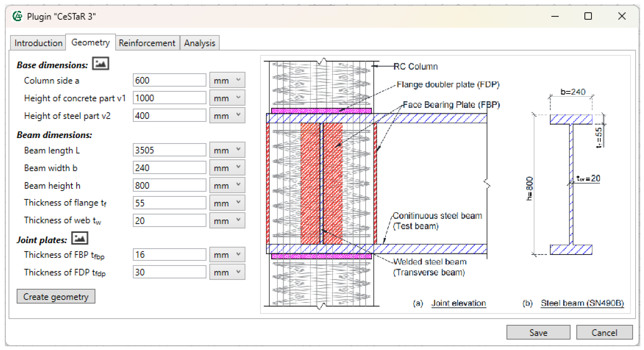Switch to the Analysis tab

(x=200, y=43)
